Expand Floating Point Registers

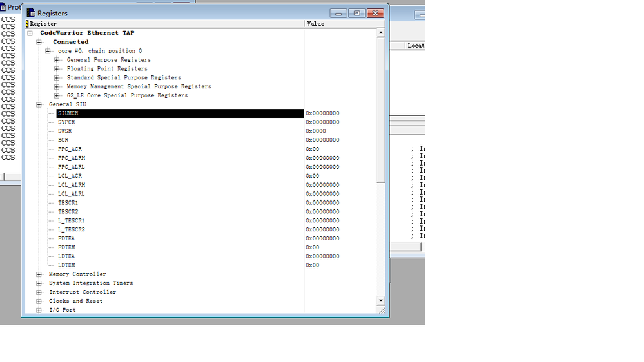tap(57, 69)
